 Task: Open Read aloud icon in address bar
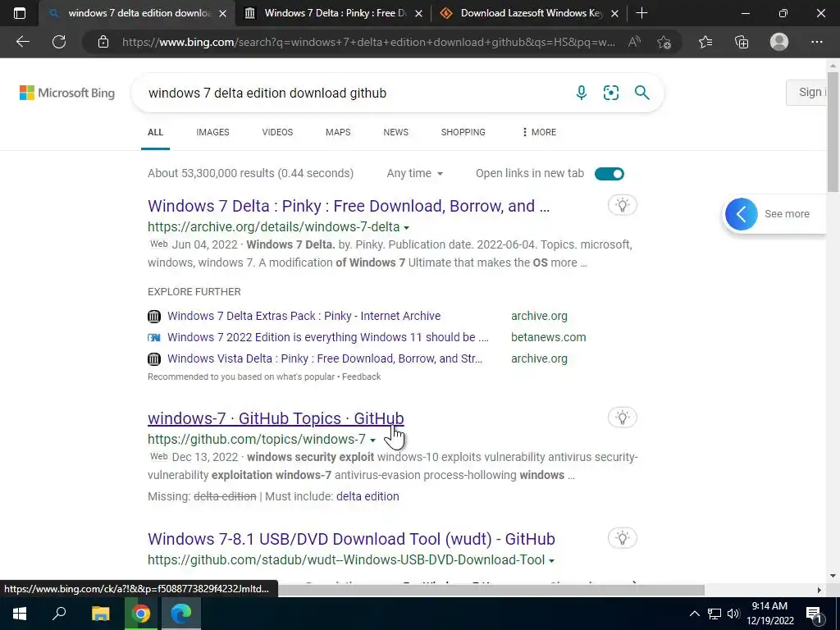pyautogui.click(x=634, y=42)
